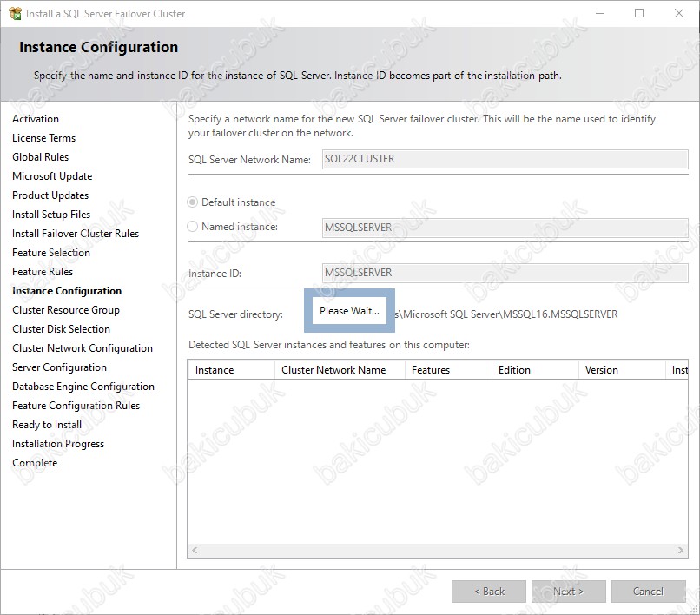Select the Database Engine Configuration step

click(x=83, y=387)
